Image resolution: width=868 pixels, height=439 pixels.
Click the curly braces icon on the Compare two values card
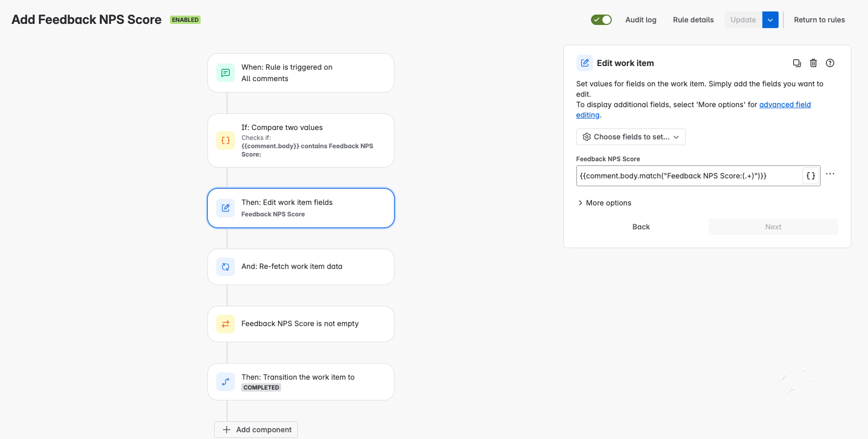(226, 140)
